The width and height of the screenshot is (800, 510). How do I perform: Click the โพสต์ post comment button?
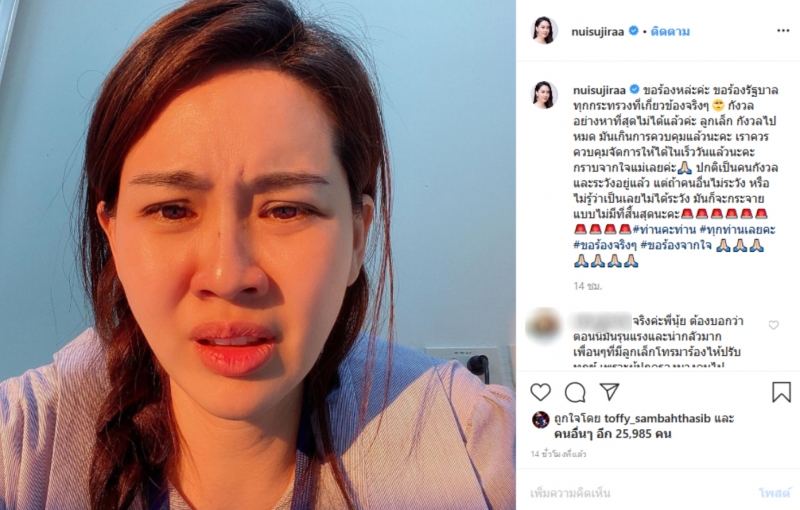(x=774, y=493)
